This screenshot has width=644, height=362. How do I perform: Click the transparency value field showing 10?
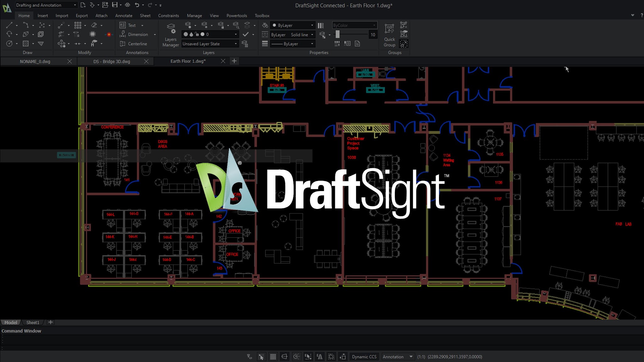coord(373,35)
